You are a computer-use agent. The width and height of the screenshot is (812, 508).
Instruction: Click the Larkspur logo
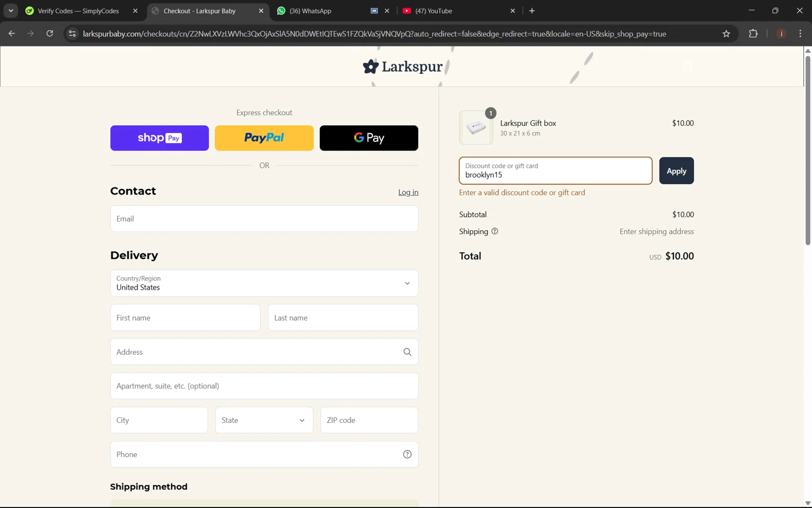(x=403, y=67)
